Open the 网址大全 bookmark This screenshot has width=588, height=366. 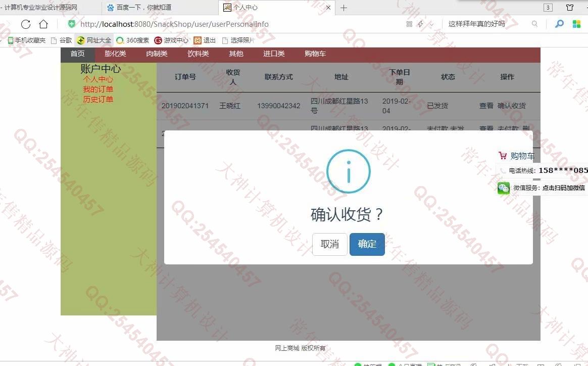tap(94, 40)
